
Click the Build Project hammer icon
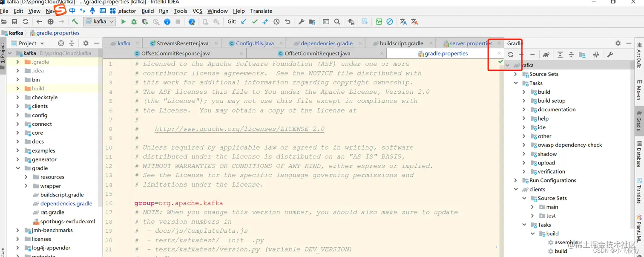click(x=75, y=22)
